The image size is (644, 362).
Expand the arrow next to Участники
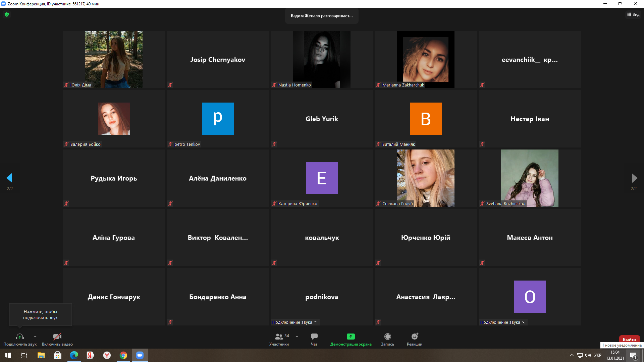tap(297, 337)
